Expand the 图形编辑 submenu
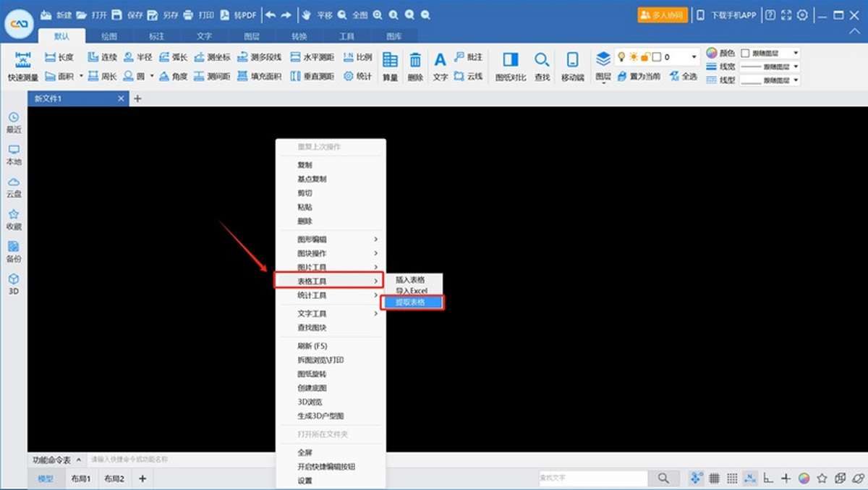The height and width of the screenshot is (490, 868). 330,240
